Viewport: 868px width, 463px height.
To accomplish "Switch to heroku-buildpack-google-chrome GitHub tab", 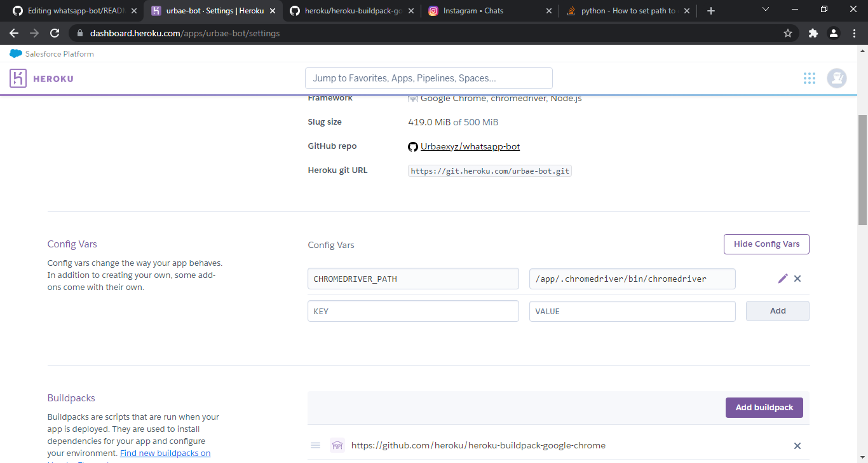I will pyautogui.click(x=348, y=11).
